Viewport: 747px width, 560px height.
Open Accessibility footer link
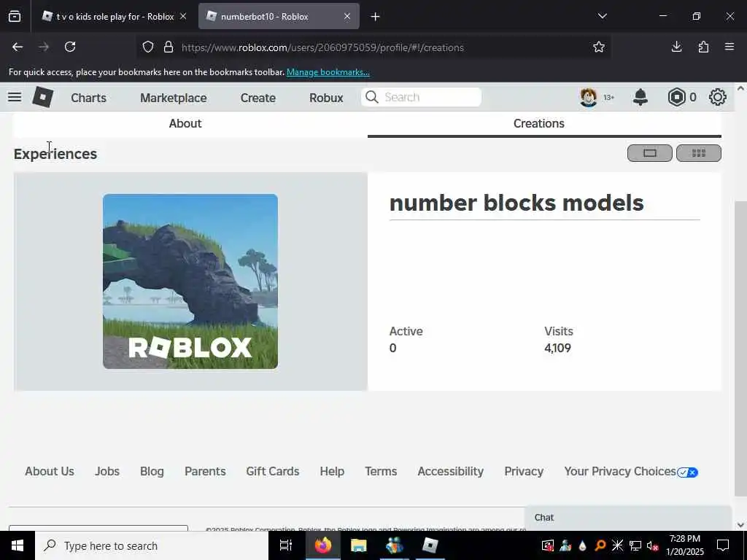(x=451, y=471)
